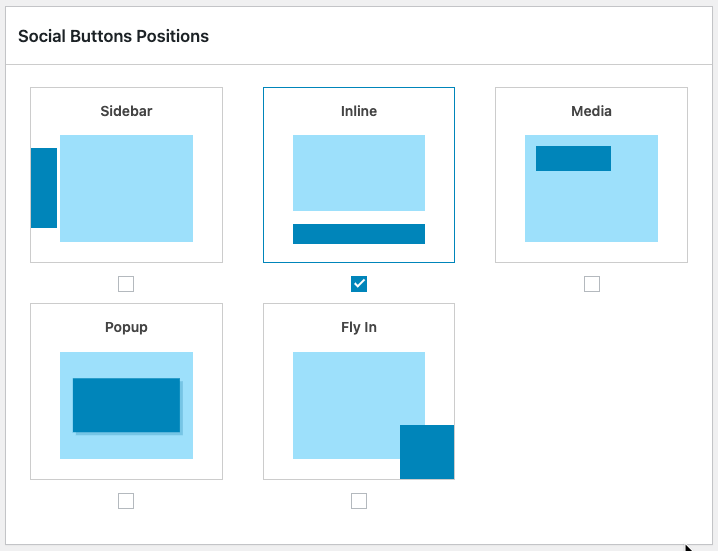Click the Social Buttons Positions panel heading
Viewport: 718px width, 551px height.
coord(114,36)
